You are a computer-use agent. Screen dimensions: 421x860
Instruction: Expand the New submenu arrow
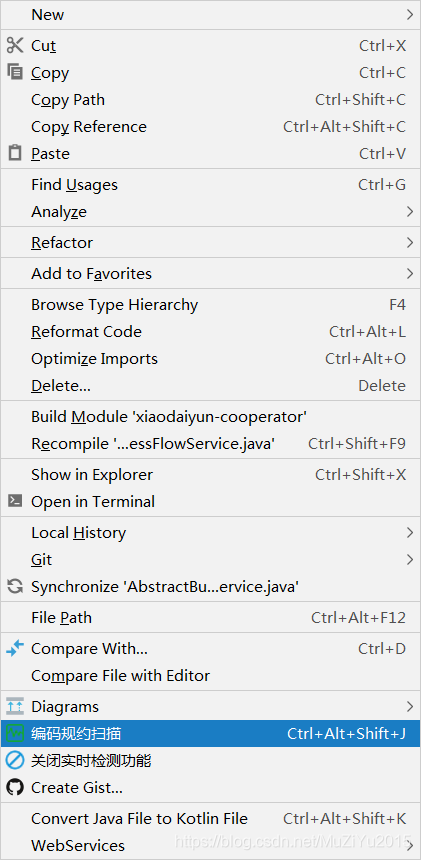coord(409,15)
